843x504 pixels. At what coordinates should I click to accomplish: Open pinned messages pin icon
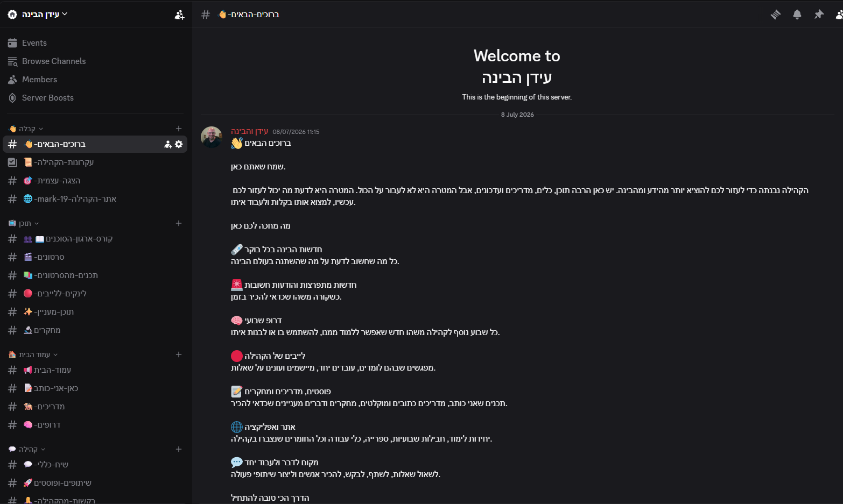[x=819, y=15]
